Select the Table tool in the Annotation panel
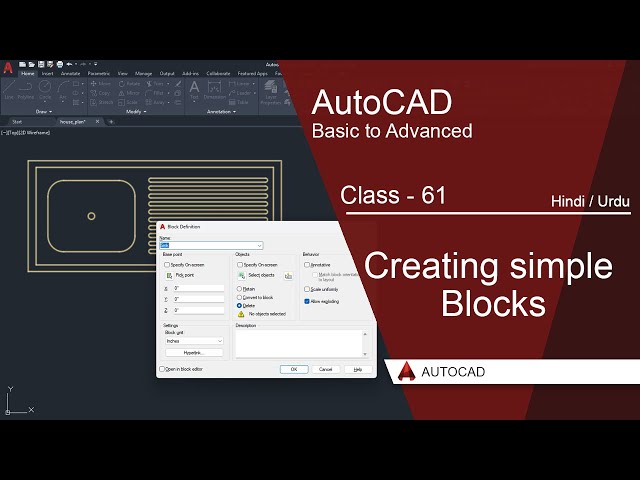This screenshot has height=480, width=640. click(x=239, y=102)
